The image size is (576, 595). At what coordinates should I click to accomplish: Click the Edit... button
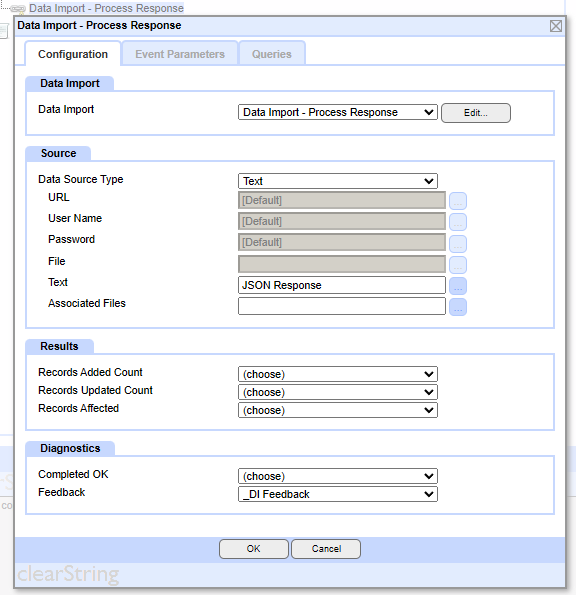pyautogui.click(x=476, y=113)
